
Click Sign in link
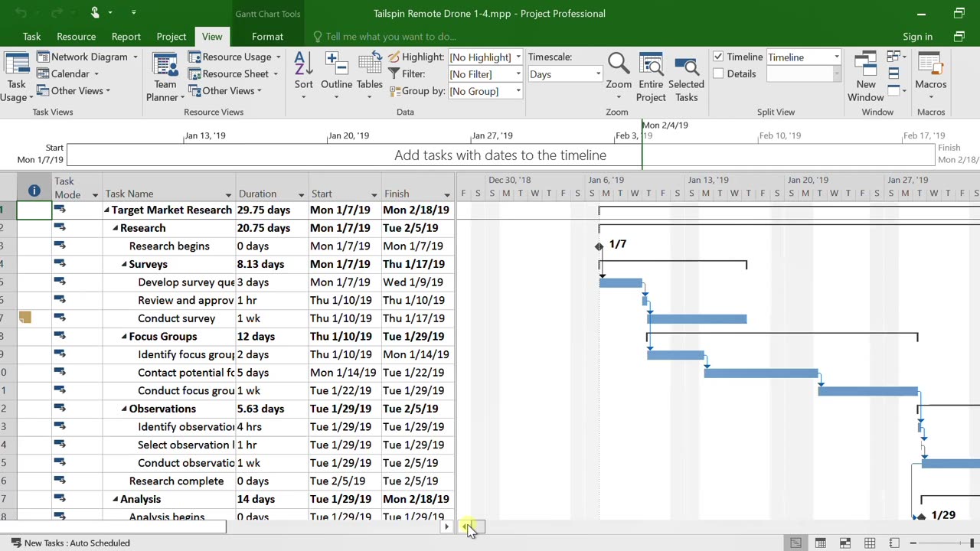click(917, 37)
